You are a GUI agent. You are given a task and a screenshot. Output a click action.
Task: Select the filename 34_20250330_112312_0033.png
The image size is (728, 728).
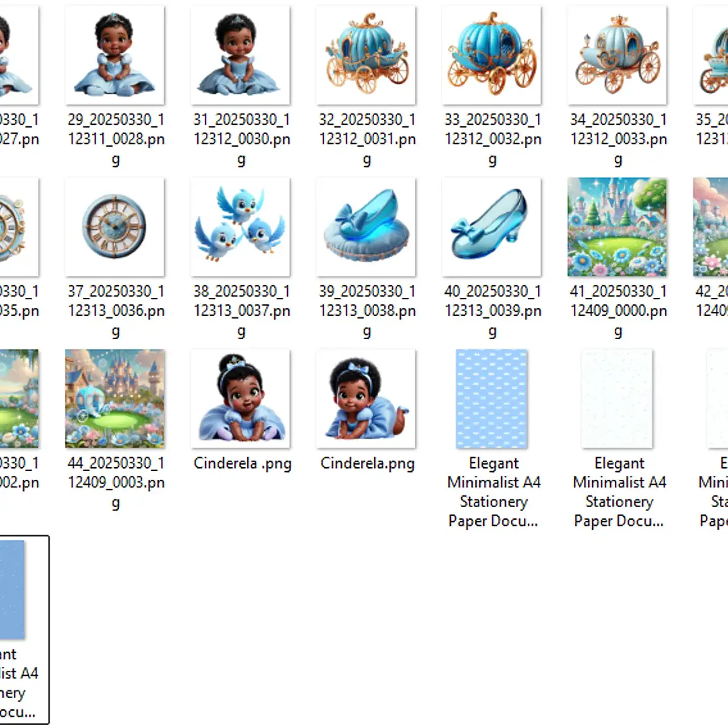click(618, 140)
